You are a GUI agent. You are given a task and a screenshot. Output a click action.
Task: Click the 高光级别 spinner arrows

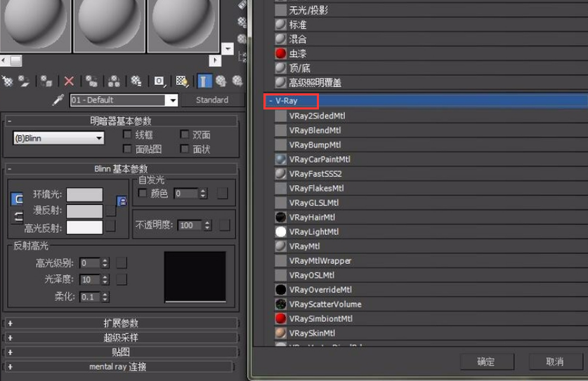[105, 263]
